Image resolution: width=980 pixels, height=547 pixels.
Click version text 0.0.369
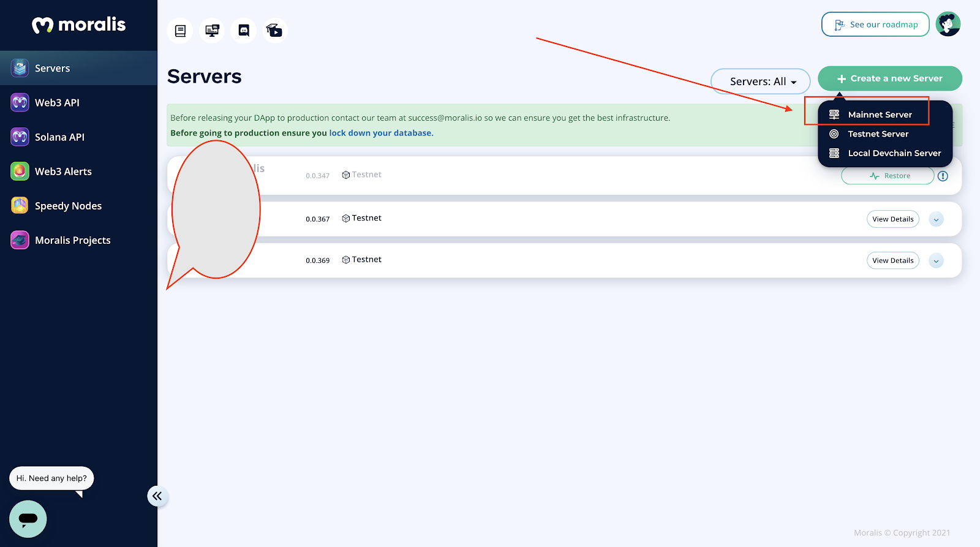click(318, 261)
